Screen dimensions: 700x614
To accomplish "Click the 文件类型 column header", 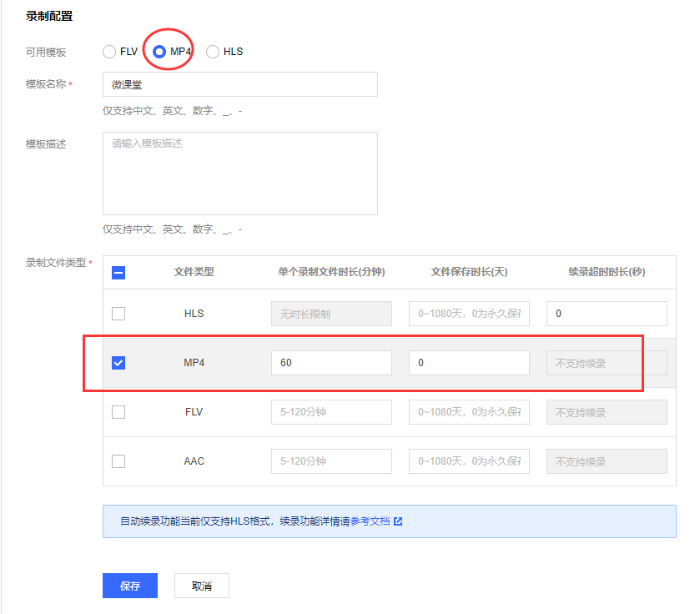I will coord(194,272).
